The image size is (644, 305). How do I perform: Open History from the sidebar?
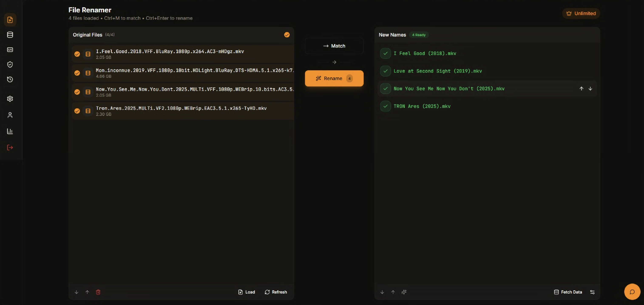(x=10, y=79)
